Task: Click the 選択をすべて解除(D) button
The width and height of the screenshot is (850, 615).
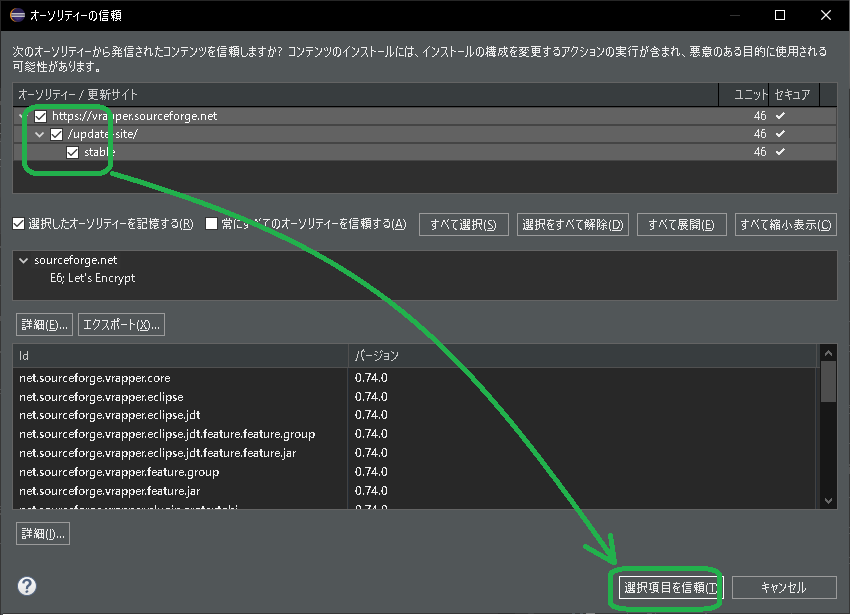Action: (572, 225)
